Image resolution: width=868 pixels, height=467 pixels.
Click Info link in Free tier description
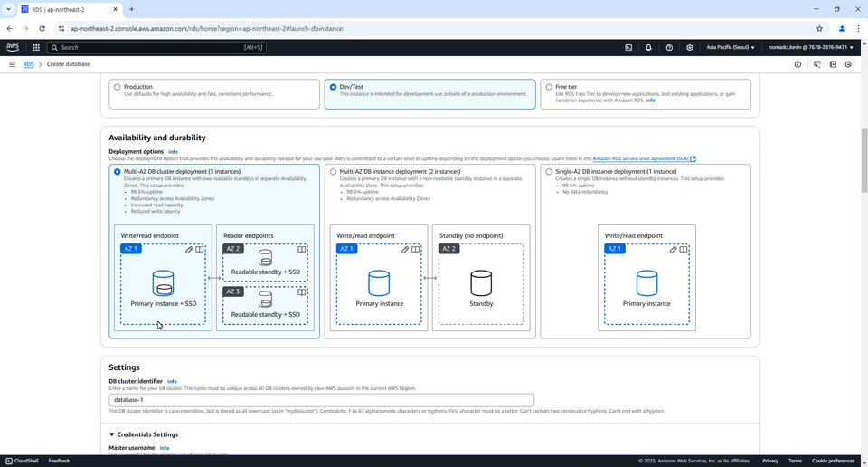650,100
